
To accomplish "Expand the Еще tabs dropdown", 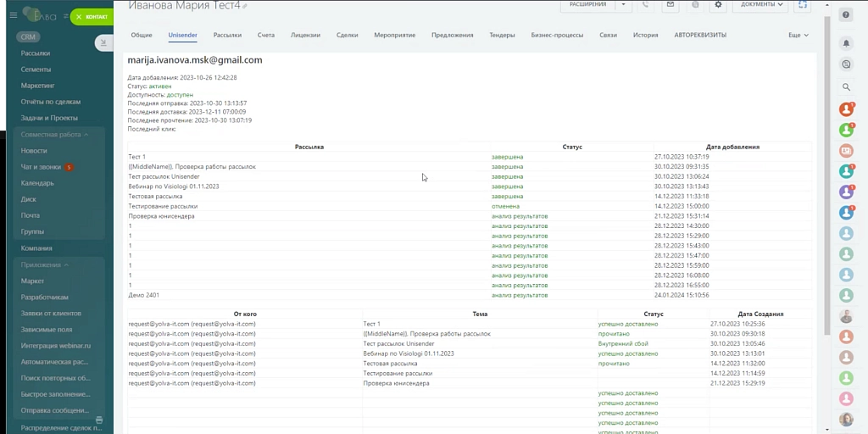I will pyautogui.click(x=798, y=35).
